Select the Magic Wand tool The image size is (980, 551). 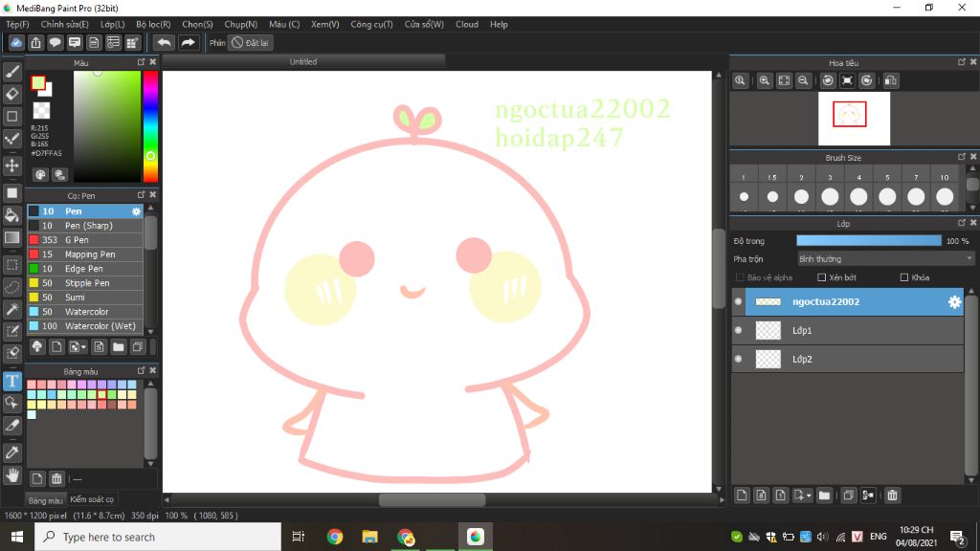(x=11, y=309)
